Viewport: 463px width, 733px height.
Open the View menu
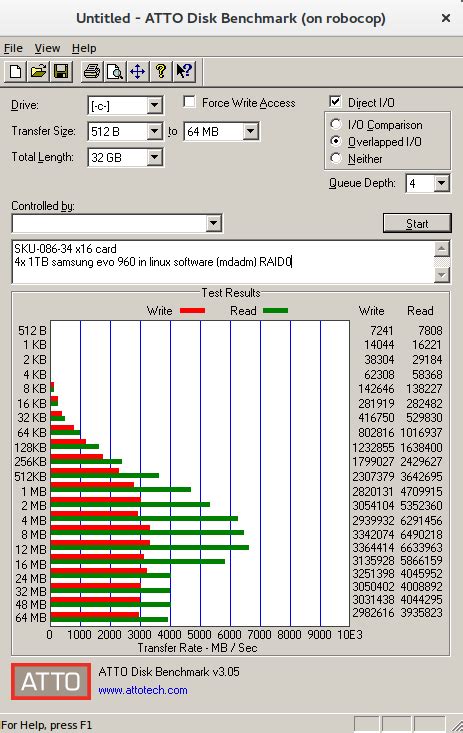pyautogui.click(x=47, y=48)
